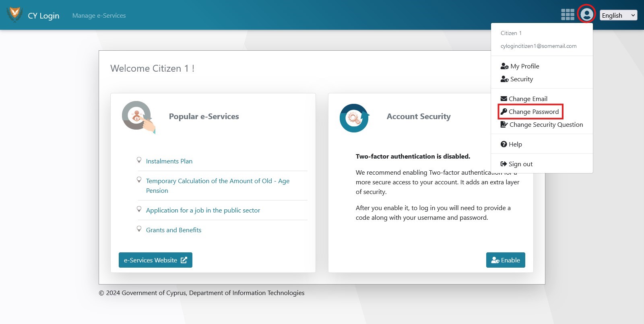This screenshot has width=644, height=324.
Task: Open Application for a job in public sector
Action: (203, 210)
